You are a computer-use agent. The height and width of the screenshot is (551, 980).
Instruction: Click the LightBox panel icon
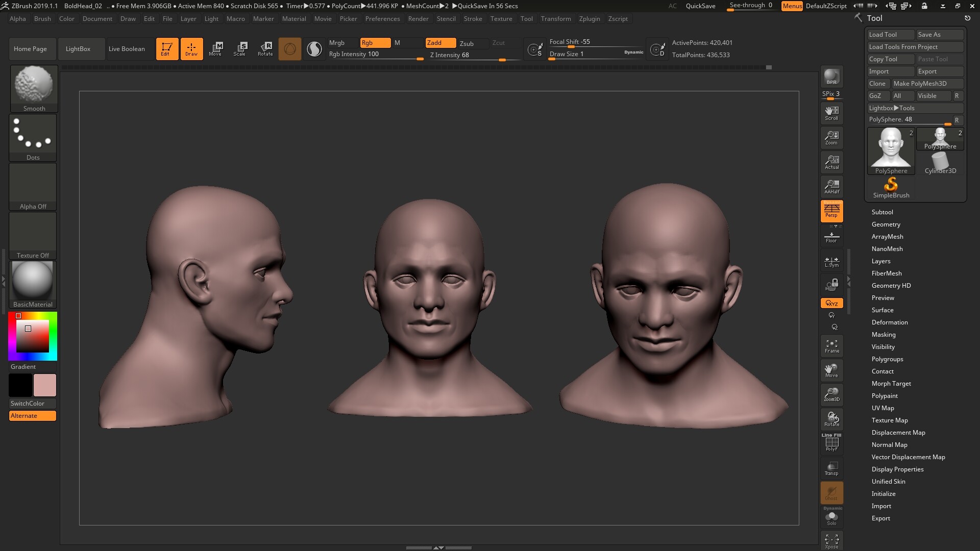click(x=78, y=48)
